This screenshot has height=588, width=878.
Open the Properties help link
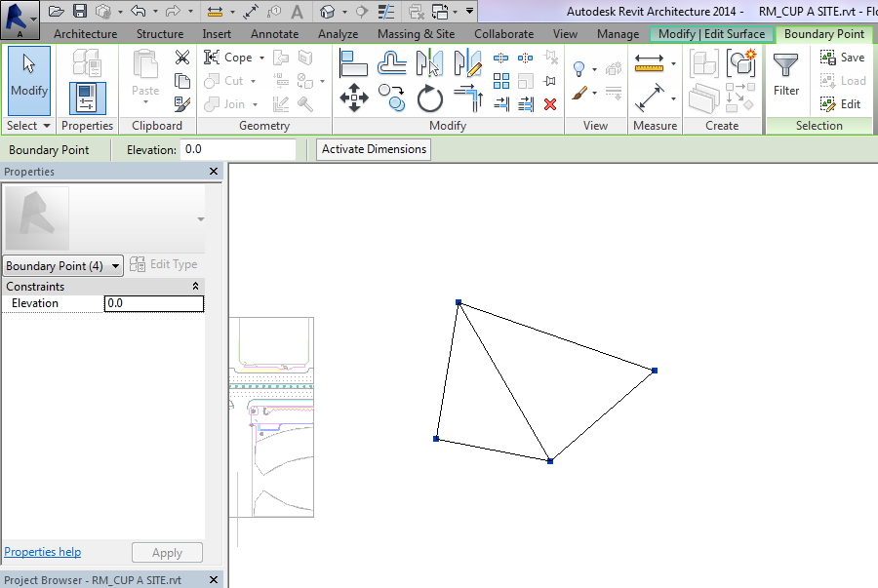coord(43,552)
